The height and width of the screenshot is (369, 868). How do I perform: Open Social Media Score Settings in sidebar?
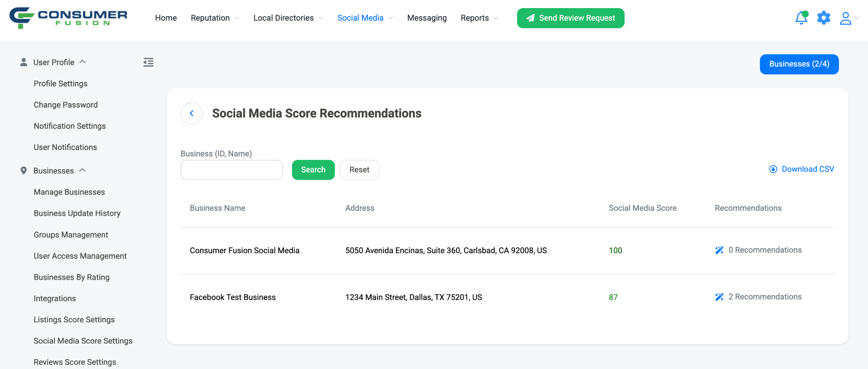(x=83, y=341)
